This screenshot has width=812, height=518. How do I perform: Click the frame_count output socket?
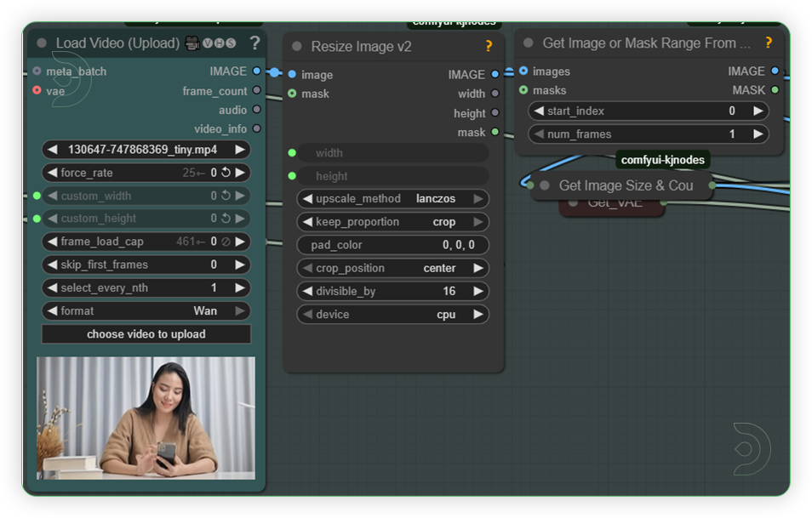(257, 90)
